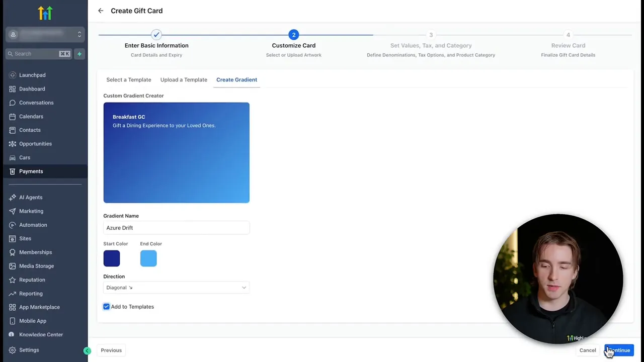This screenshot has height=362, width=644.
Task: Go to the Payments section
Action: (31, 171)
